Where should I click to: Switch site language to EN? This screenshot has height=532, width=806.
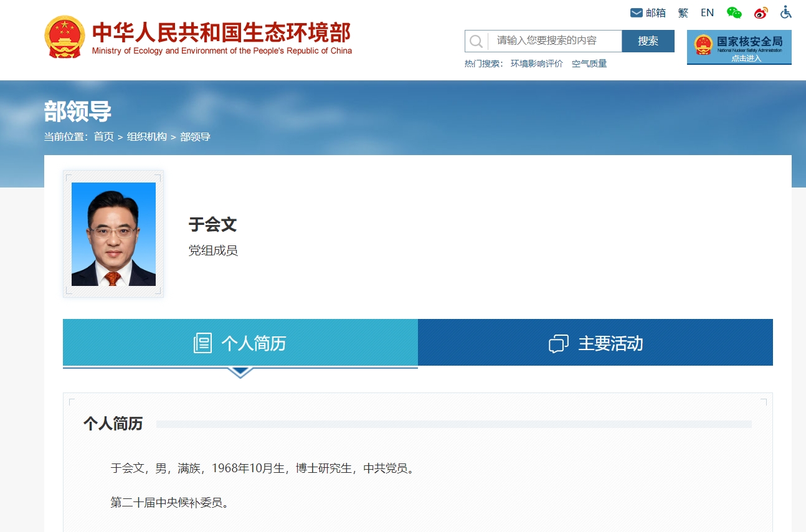(x=707, y=12)
